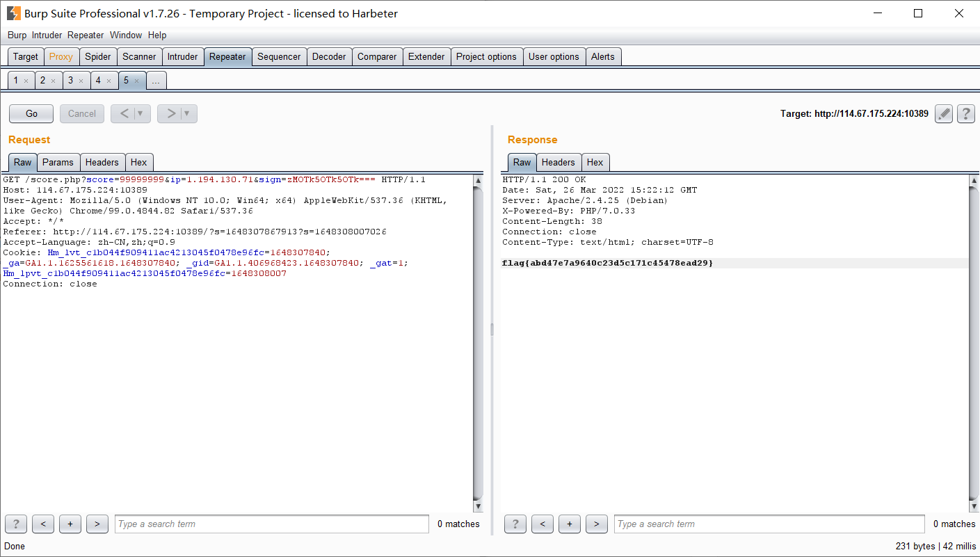Select Repeater request tab 3

pos(70,81)
